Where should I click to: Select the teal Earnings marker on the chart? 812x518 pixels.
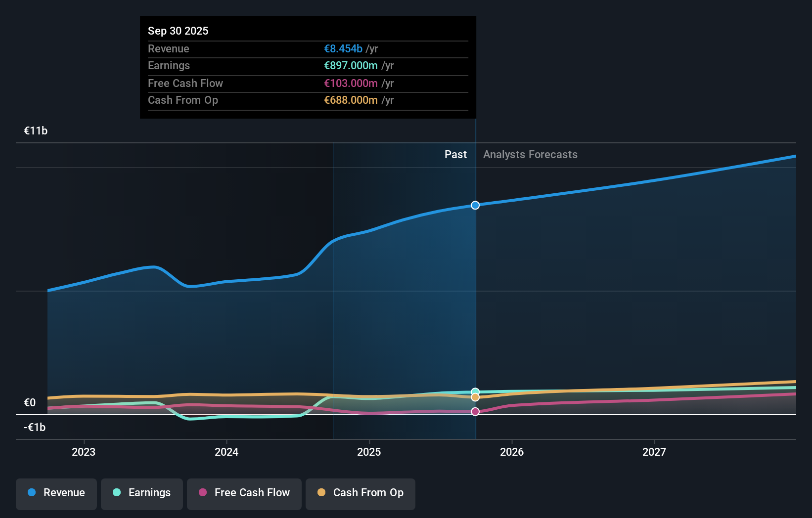coord(475,390)
